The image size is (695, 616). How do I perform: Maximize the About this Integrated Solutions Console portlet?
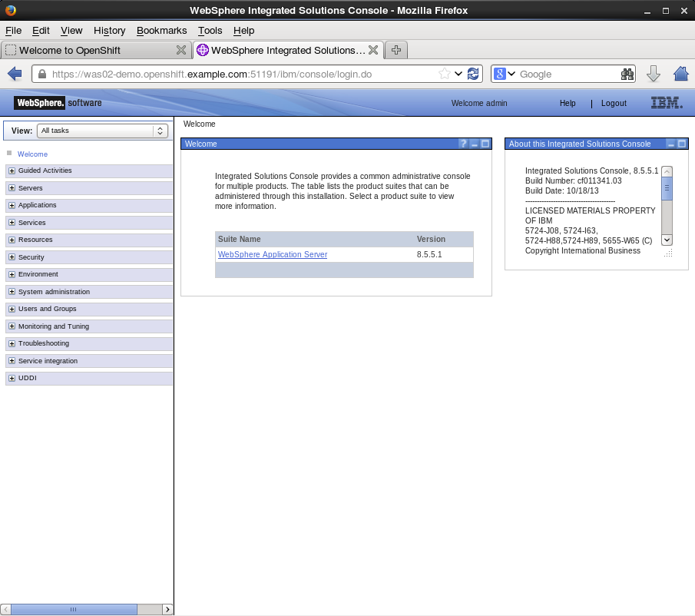point(682,144)
